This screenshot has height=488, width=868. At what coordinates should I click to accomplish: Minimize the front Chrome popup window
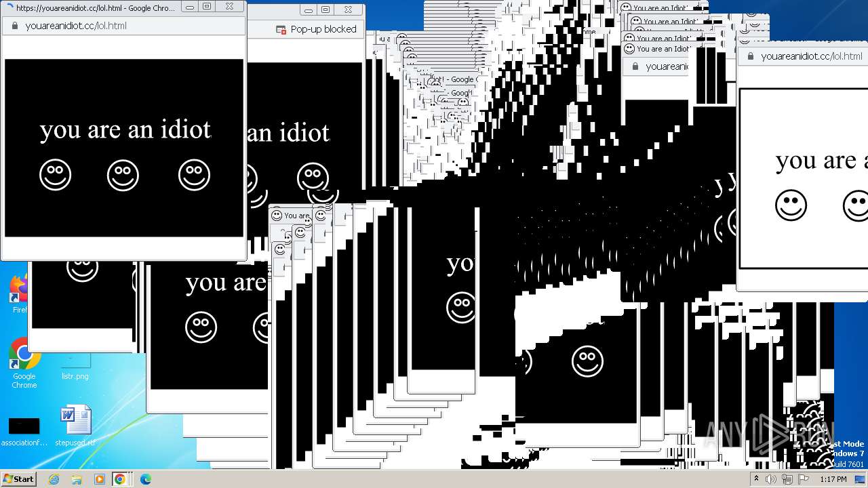point(189,7)
